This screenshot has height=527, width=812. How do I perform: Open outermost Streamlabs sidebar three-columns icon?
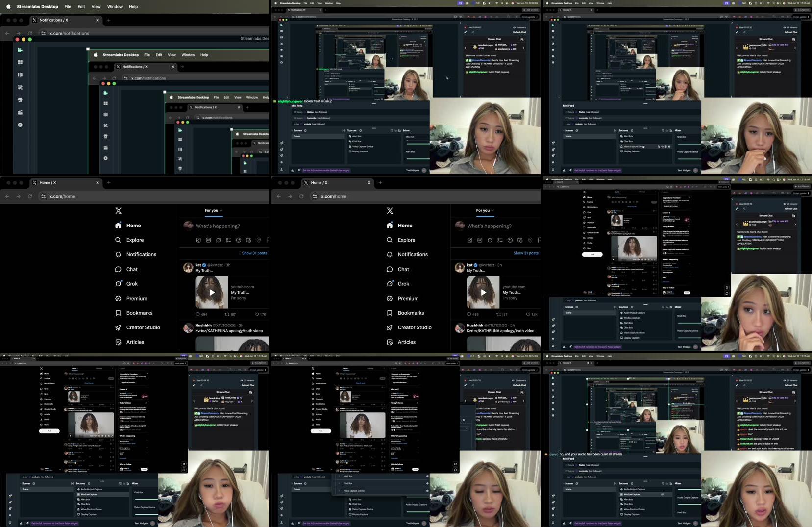[20, 75]
